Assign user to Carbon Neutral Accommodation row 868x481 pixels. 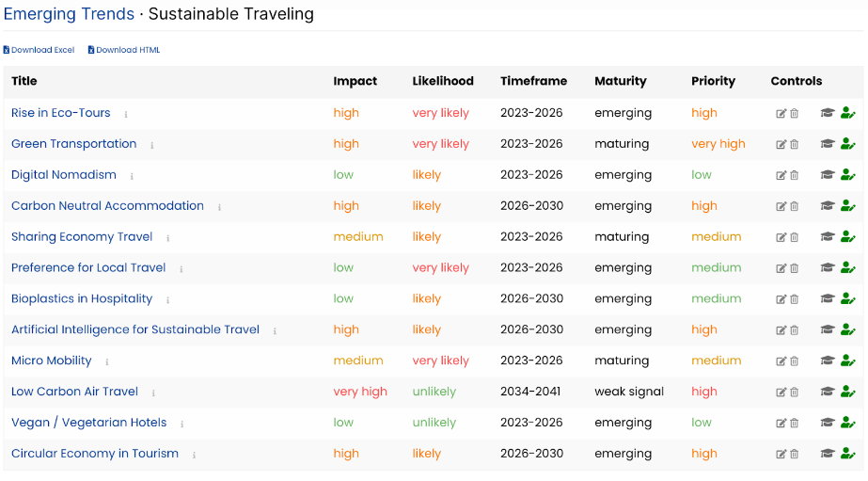(847, 206)
